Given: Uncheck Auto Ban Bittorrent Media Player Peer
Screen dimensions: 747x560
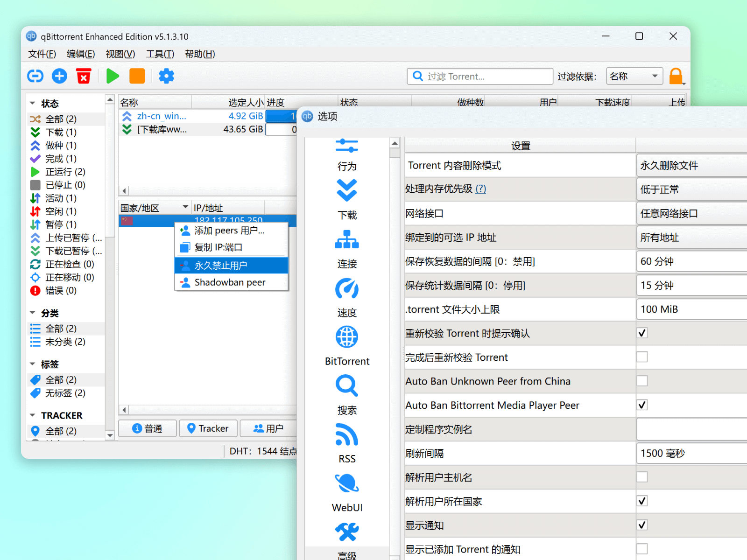Looking at the screenshot, I should (x=642, y=405).
